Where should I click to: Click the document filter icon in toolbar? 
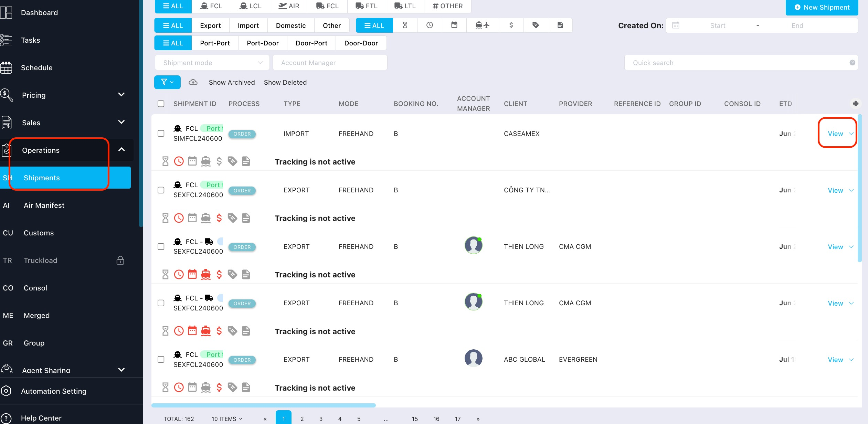[x=560, y=25]
